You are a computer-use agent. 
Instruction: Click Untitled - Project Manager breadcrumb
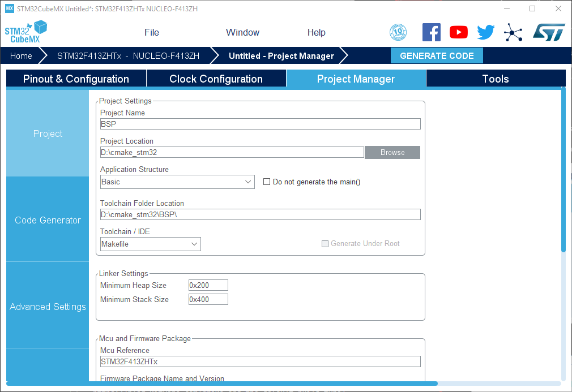pos(281,56)
